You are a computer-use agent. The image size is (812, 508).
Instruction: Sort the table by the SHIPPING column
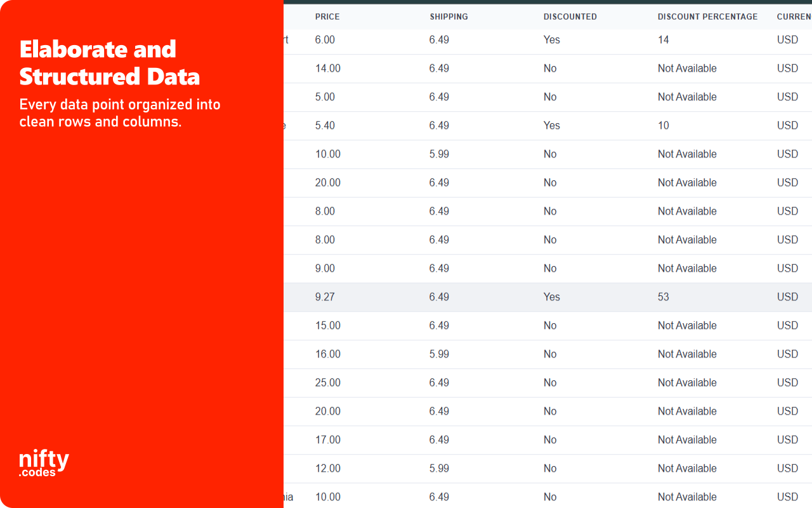(449, 17)
